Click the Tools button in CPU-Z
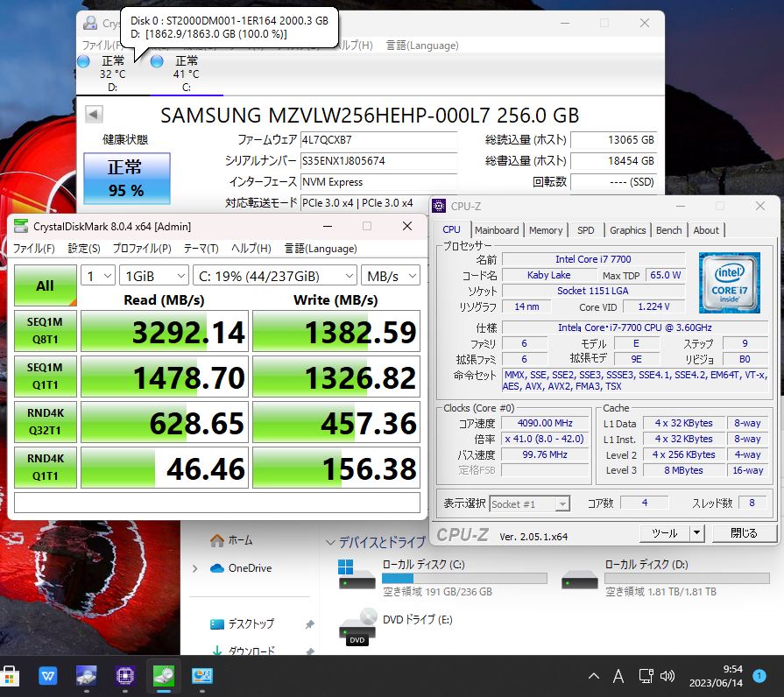The width and height of the screenshot is (784, 697). [665, 533]
